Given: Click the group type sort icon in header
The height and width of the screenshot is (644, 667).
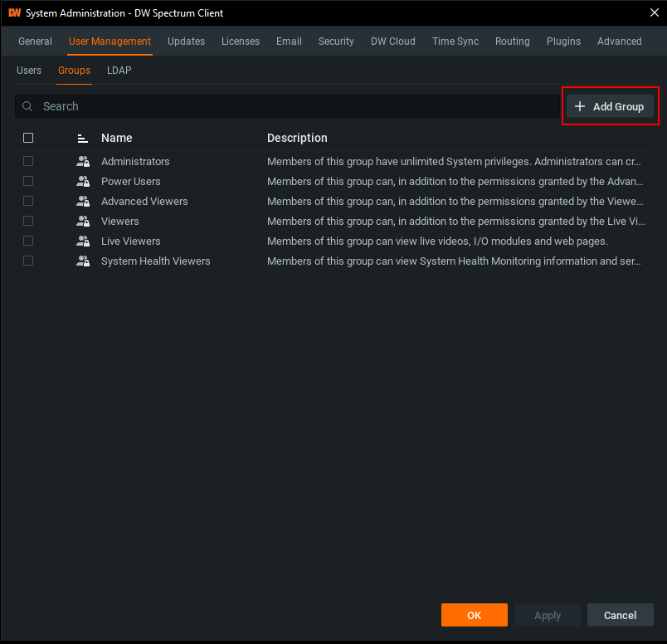Looking at the screenshot, I should (82, 139).
